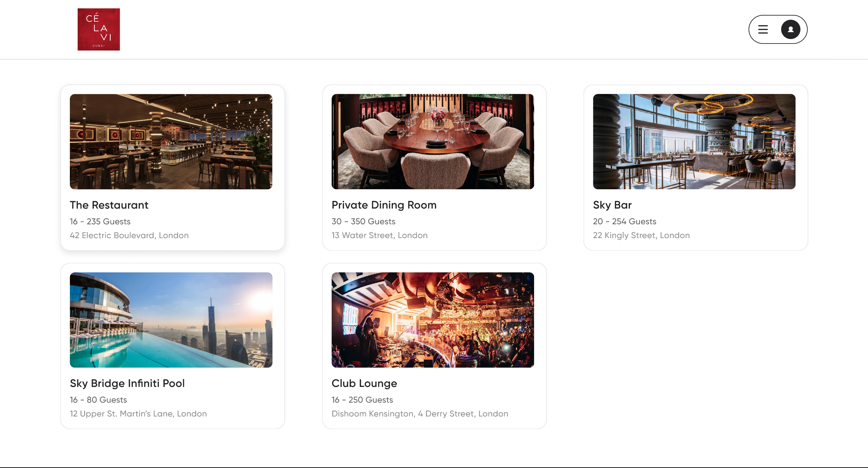Click the 12 Upper St. Martin's Lane address
This screenshot has width=868, height=468.
coord(138,414)
